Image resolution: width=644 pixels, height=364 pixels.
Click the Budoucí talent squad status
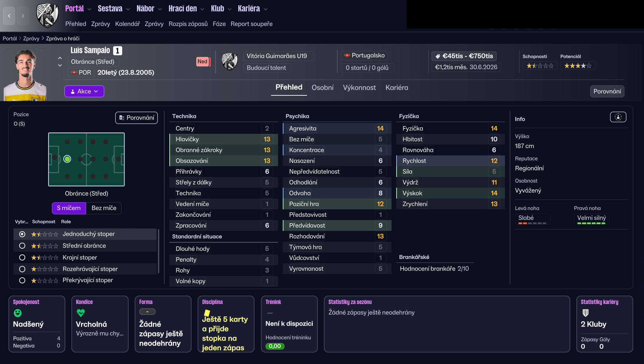(x=267, y=68)
